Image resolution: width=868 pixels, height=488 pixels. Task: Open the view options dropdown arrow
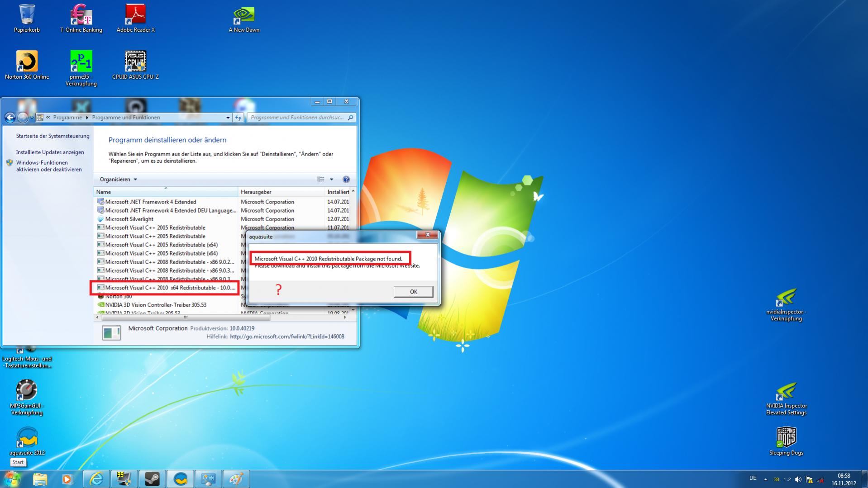point(331,180)
